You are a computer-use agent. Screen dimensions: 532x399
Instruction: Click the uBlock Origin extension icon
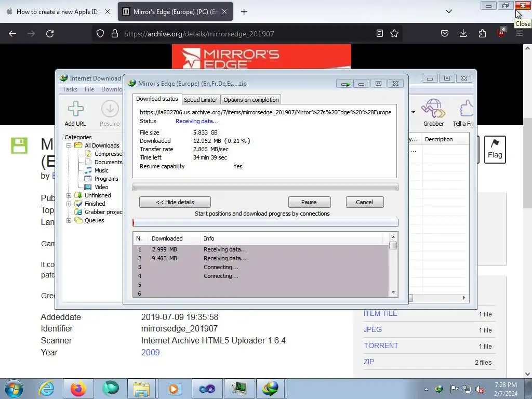501,33
